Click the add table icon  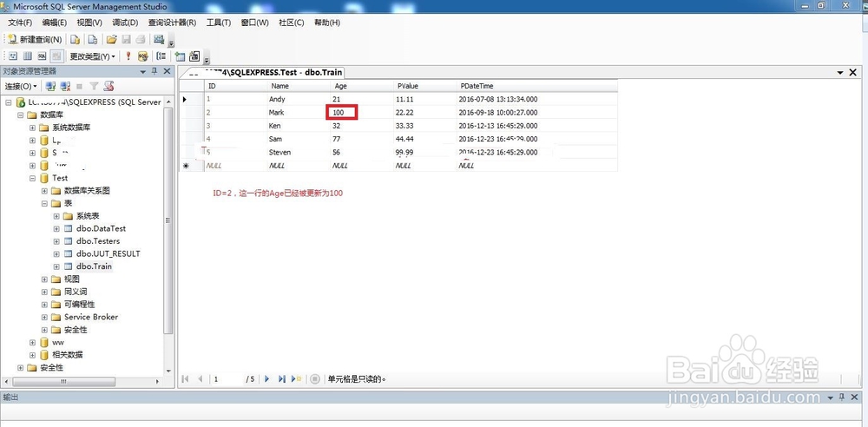(180, 56)
